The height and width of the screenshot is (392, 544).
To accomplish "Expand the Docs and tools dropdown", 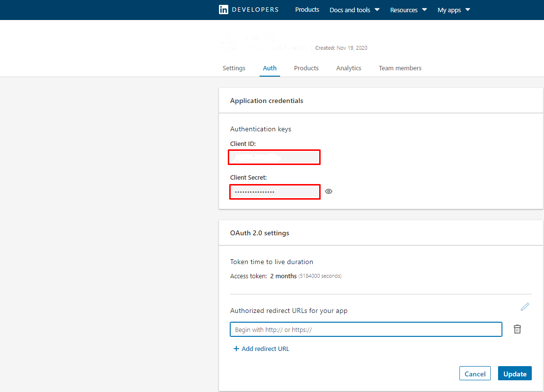I will (x=354, y=10).
